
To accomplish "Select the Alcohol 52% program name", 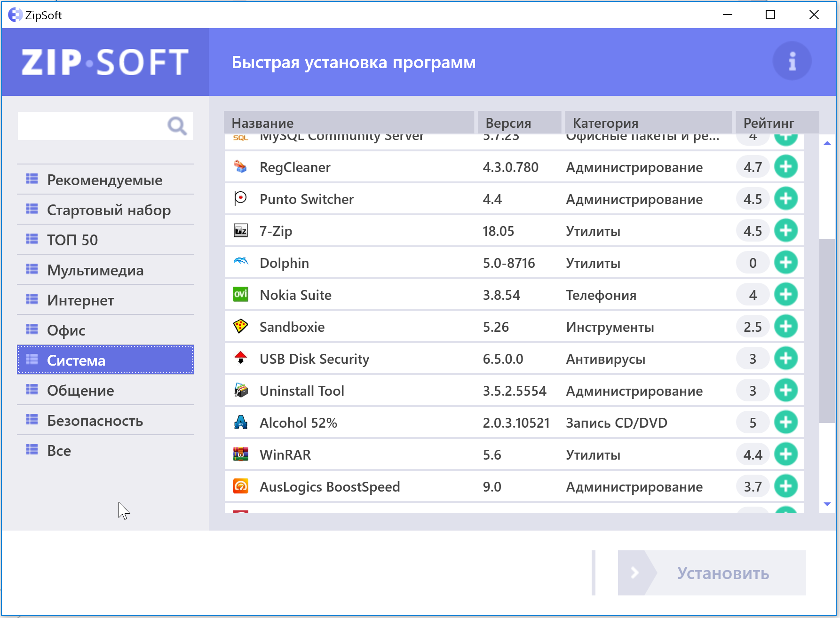I will click(x=298, y=423).
